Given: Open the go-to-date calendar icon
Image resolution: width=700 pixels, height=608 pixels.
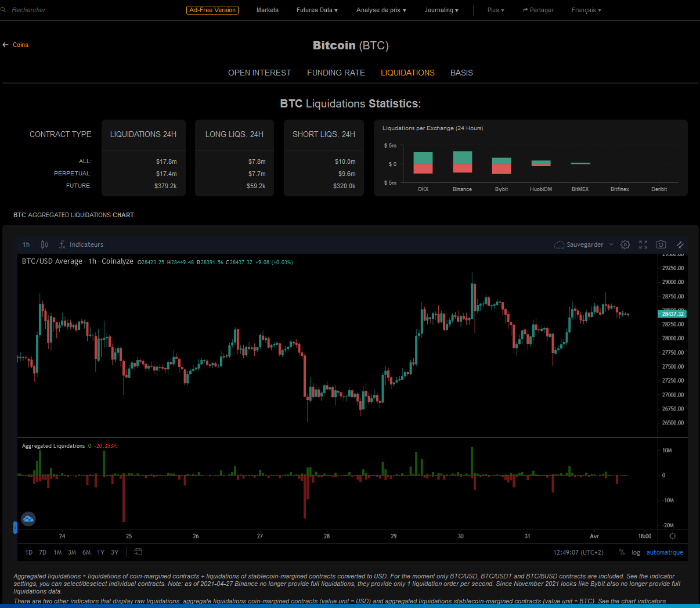Looking at the screenshot, I should pos(138,552).
